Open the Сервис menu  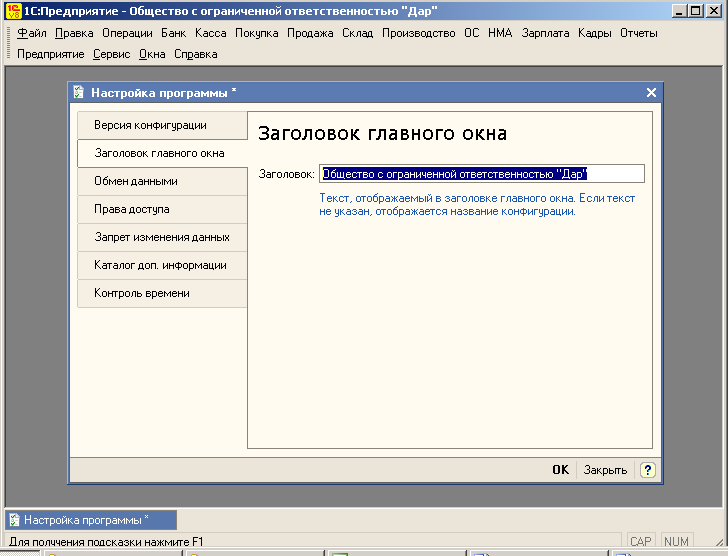[x=111, y=54]
